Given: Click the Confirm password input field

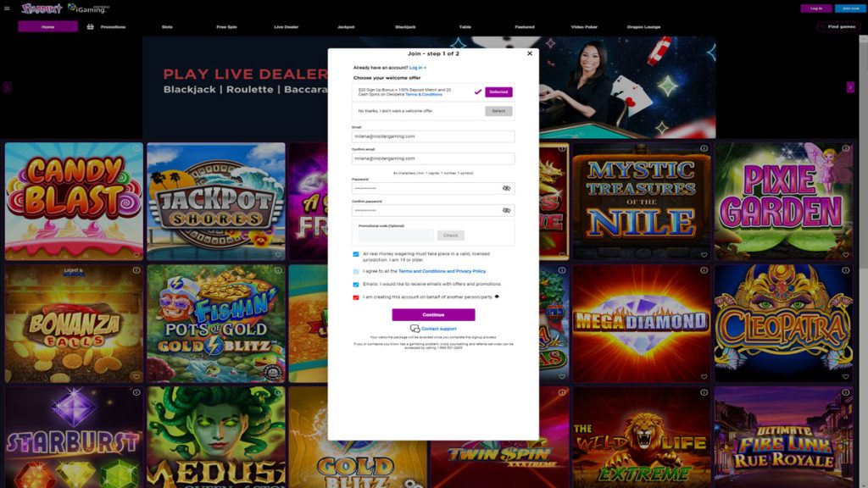Looking at the screenshot, I should click(x=433, y=210).
